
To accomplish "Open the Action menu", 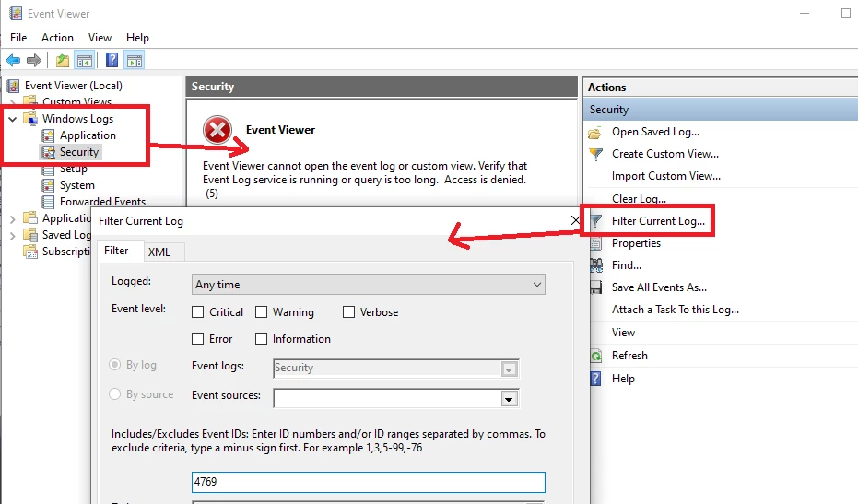I will point(57,37).
